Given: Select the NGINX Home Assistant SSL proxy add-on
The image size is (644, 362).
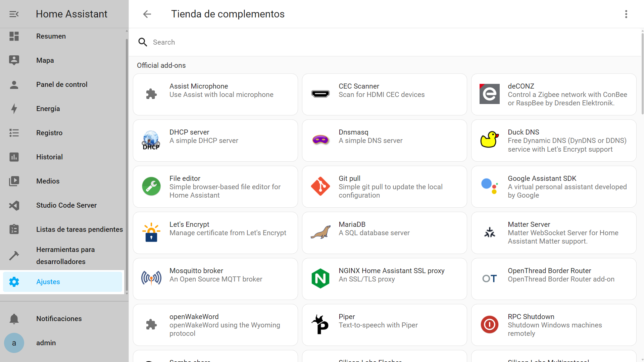Looking at the screenshot, I should [384, 279].
